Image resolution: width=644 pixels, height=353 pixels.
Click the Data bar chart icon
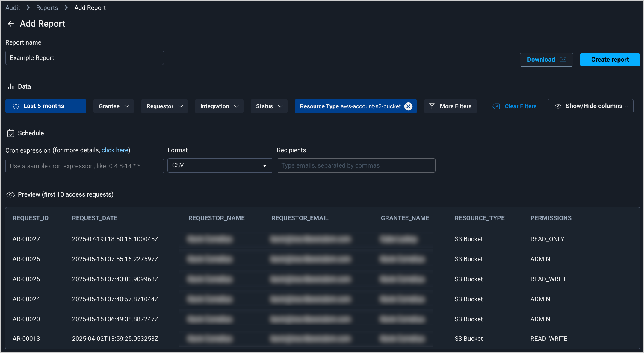pyautogui.click(x=11, y=86)
